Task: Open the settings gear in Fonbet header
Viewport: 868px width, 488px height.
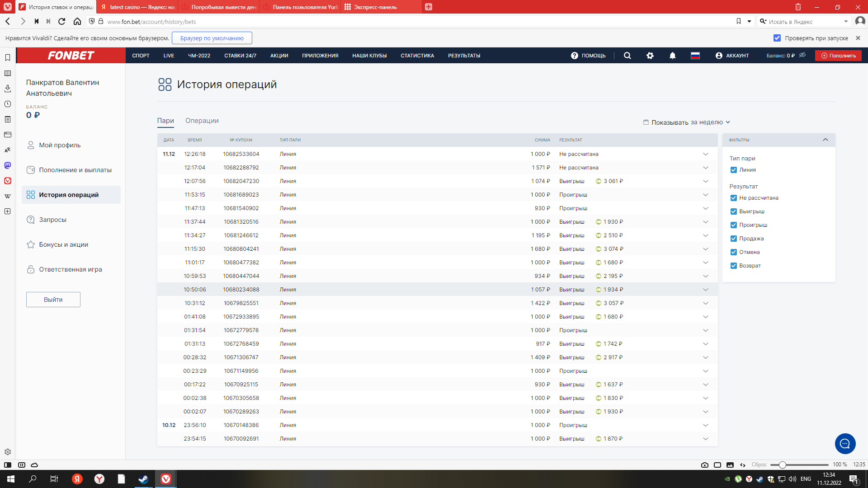Action: coord(650,56)
